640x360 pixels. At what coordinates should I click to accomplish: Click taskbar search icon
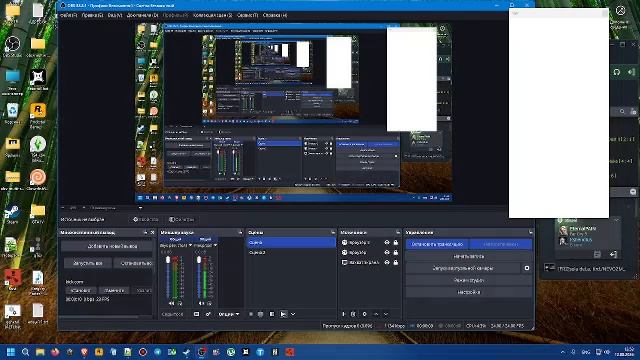click(x=25, y=352)
